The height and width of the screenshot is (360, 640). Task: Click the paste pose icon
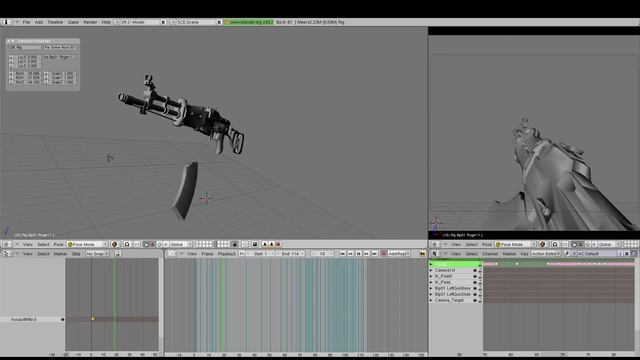tap(271, 244)
